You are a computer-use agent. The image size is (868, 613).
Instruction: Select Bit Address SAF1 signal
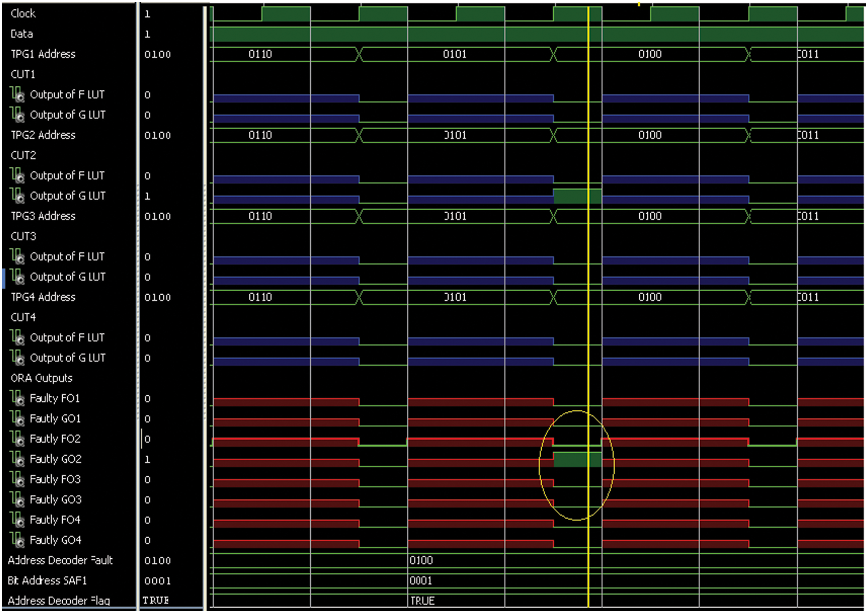[x=47, y=581]
